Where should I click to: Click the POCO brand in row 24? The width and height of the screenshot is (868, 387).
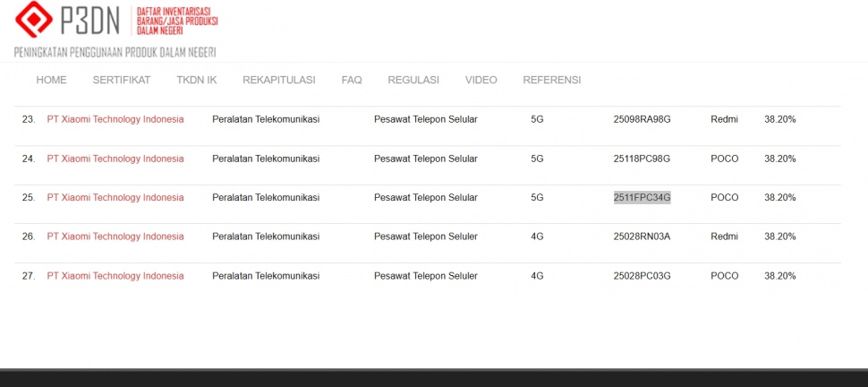(725, 159)
